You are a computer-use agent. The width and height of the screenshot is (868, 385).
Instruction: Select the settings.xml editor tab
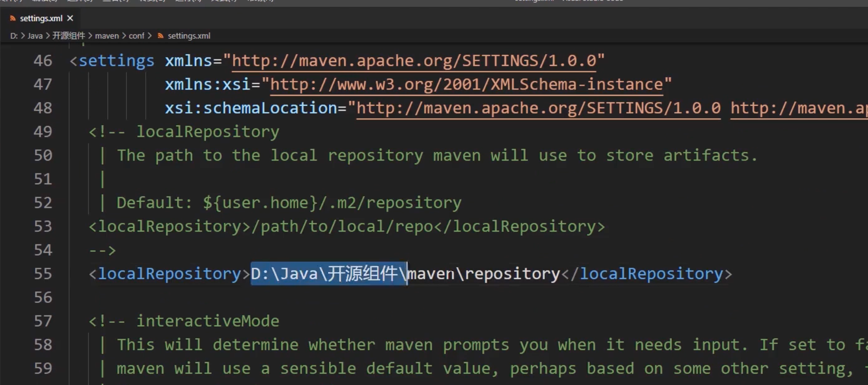(41, 18)
